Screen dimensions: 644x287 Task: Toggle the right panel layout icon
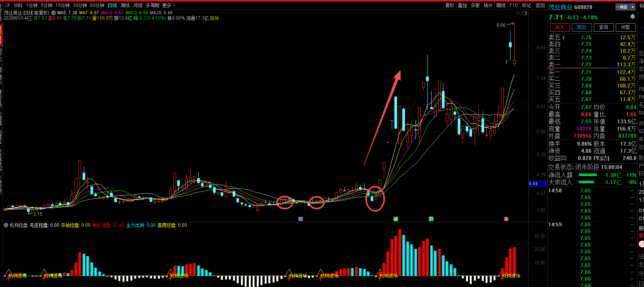point(525,13)
